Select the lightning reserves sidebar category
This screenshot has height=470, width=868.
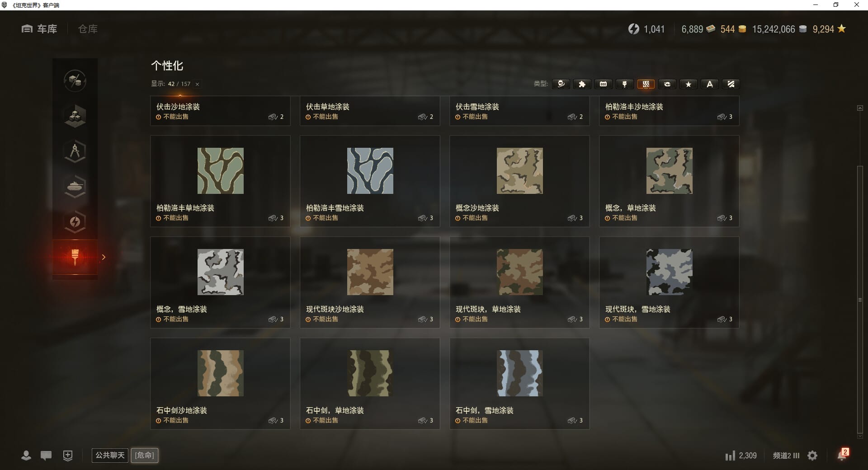(x=75, y=221)
